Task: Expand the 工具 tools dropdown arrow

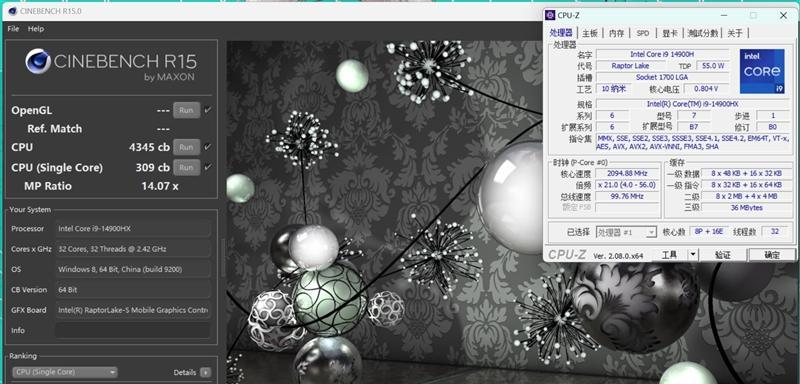Action: coord(693,254)
